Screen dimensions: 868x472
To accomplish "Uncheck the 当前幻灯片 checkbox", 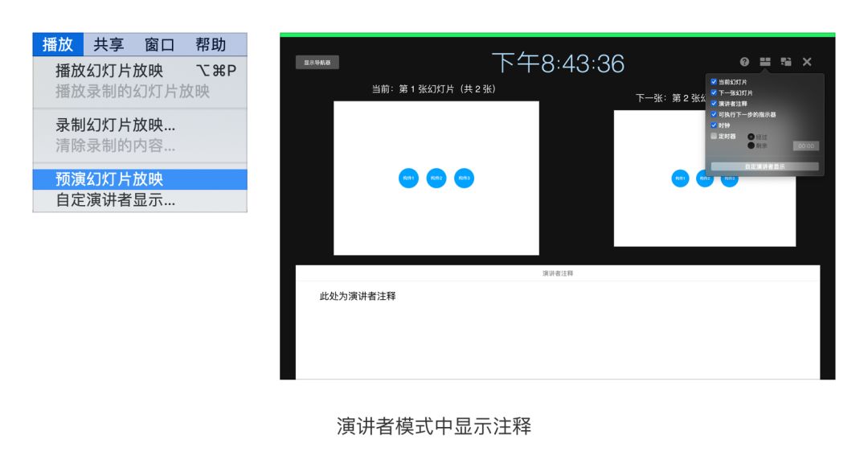I will click(714, 81).
